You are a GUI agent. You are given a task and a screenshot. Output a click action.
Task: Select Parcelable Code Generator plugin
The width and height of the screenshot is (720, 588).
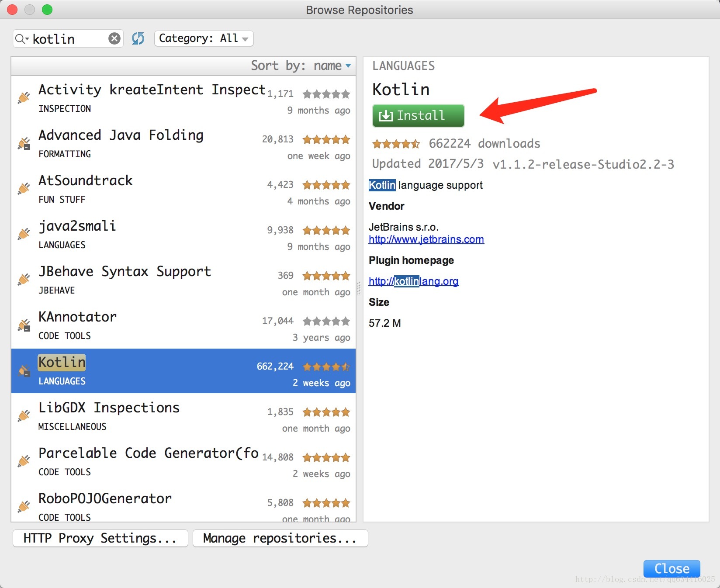click(183, 462)
